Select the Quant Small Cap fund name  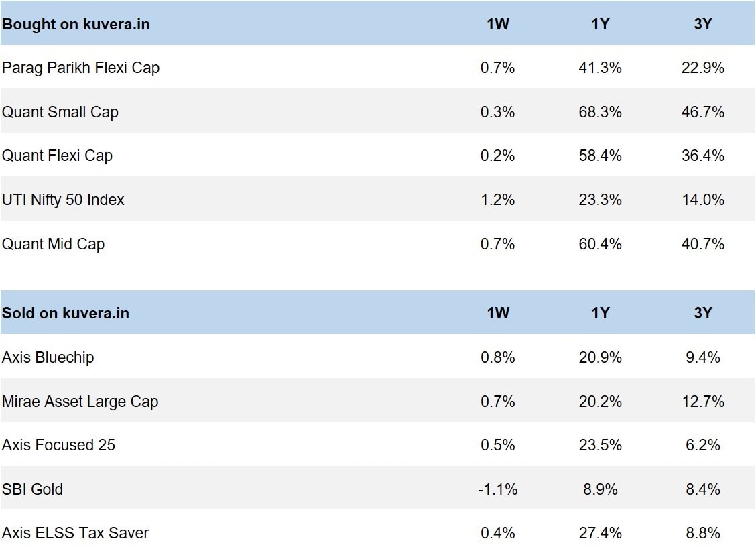coord(60,112)
